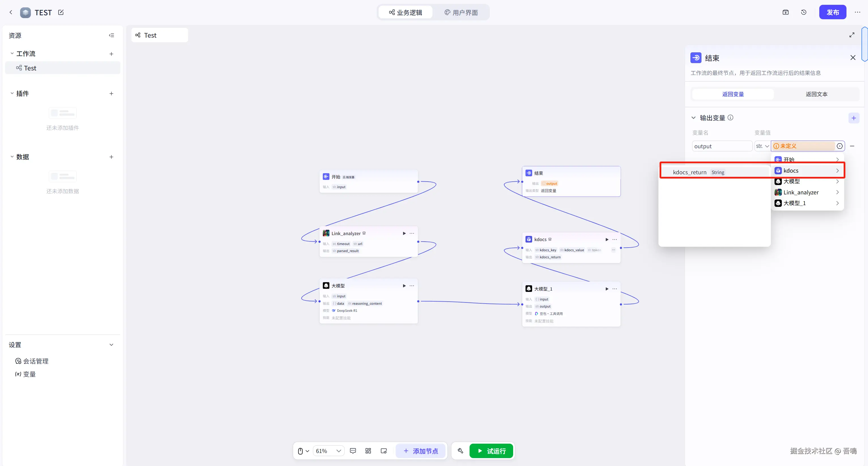Collapse the resources sidebar panel
The height and width of the screenshot is (466, 868).
(112, 35)
